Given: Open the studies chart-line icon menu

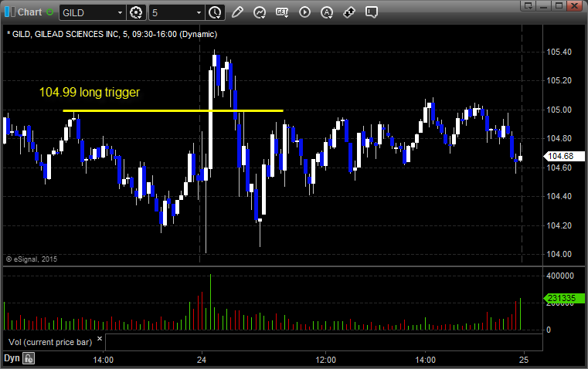Looking at the screenshot, I should 259,12.
